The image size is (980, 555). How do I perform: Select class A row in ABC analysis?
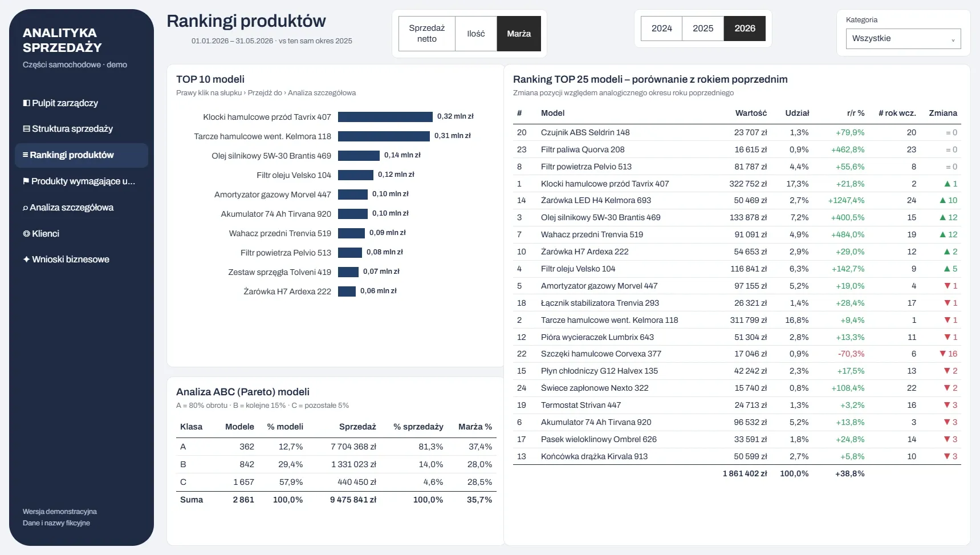pyautogui.click(x=336, y=447)
